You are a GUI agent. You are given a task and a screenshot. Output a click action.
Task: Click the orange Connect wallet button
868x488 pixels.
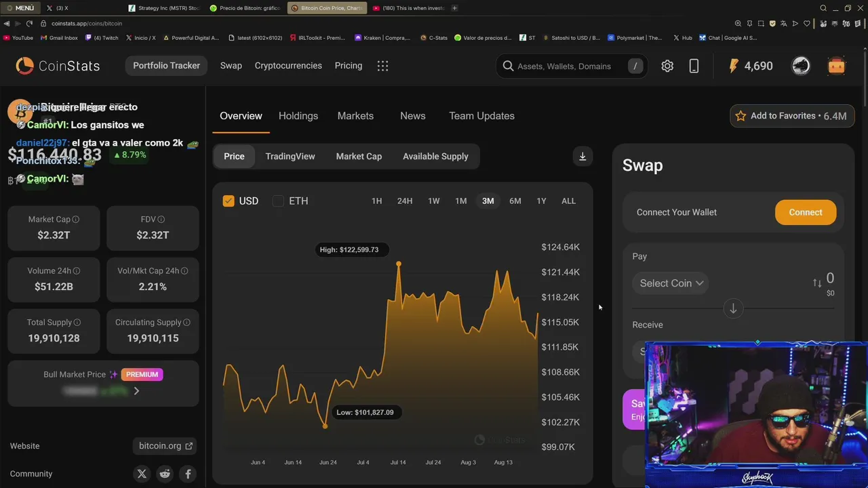point(806,212)
